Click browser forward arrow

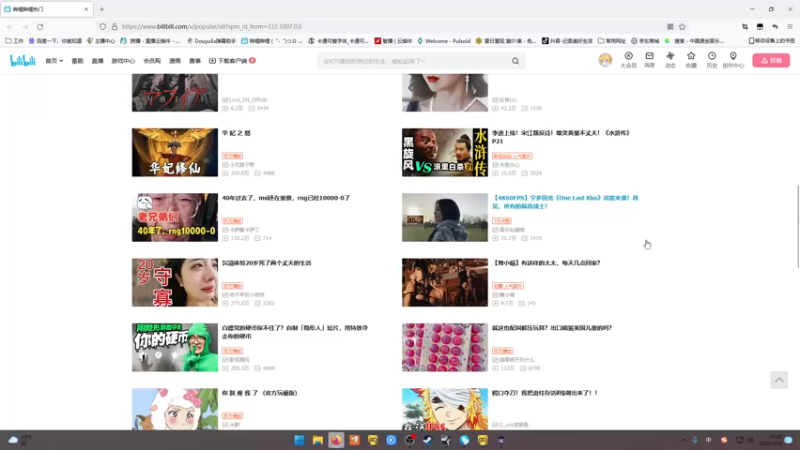tap(25, 27)
